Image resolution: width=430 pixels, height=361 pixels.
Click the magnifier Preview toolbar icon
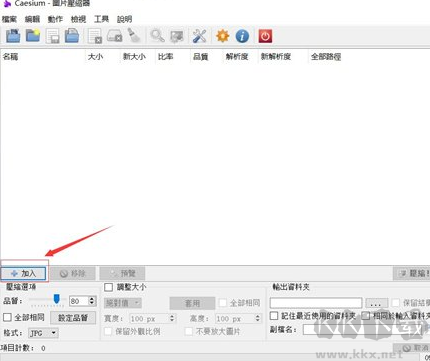(x=157, y=36)
